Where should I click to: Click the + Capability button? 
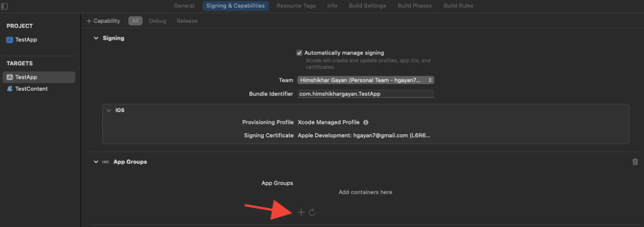tap(103, 21)
